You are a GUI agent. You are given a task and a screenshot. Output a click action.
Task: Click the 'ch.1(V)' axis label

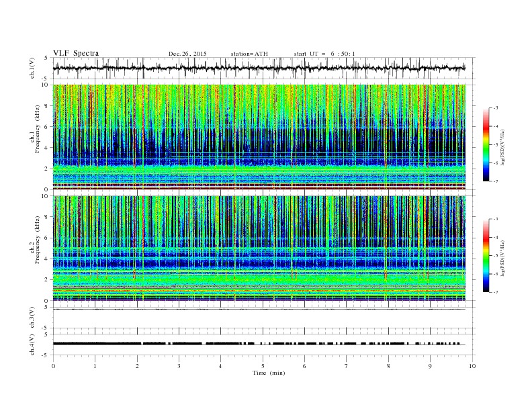tap(32, 68)
